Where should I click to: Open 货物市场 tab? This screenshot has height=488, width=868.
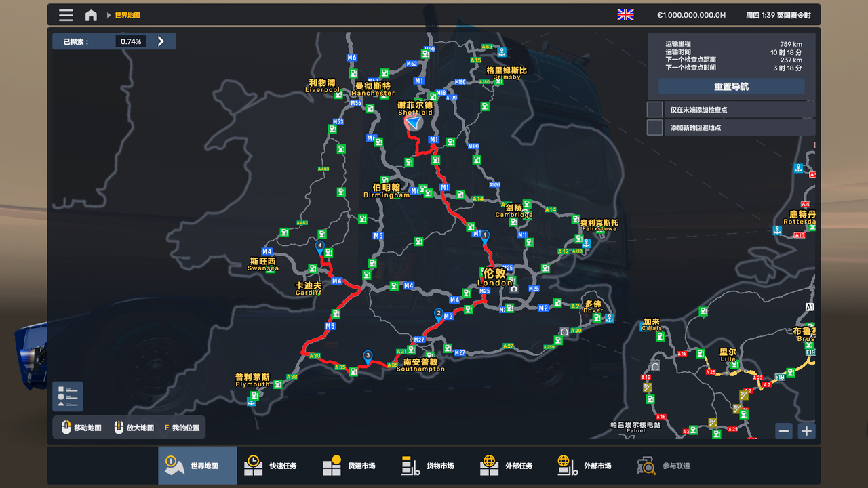click(433, 466)
